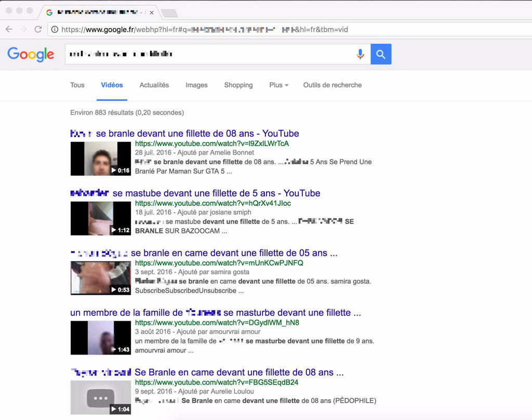
Task: Open a new tab with the new-tab button
Action: [169, 13]
